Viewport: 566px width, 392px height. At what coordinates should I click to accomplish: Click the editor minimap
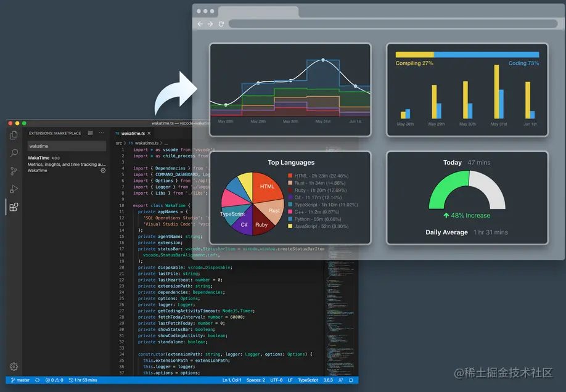click(339, 311)
